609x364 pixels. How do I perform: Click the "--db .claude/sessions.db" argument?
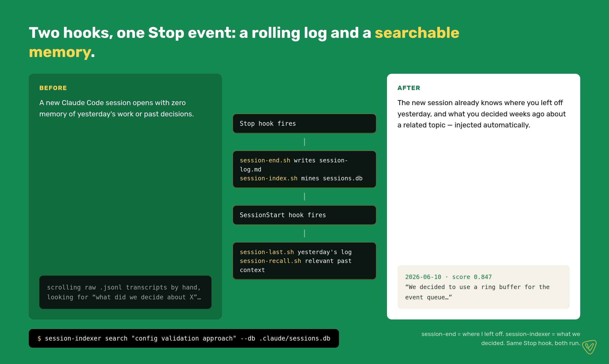tap(285, 338)
